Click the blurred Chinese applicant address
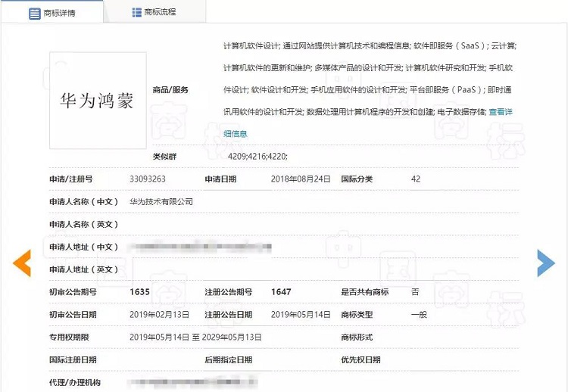Viewport: 568px width, 392px height. click(x=200, y=247)
